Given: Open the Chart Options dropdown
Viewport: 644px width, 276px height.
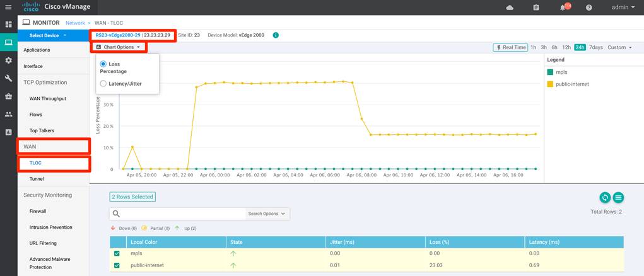Looking at the screenshot, I should 119,47.
